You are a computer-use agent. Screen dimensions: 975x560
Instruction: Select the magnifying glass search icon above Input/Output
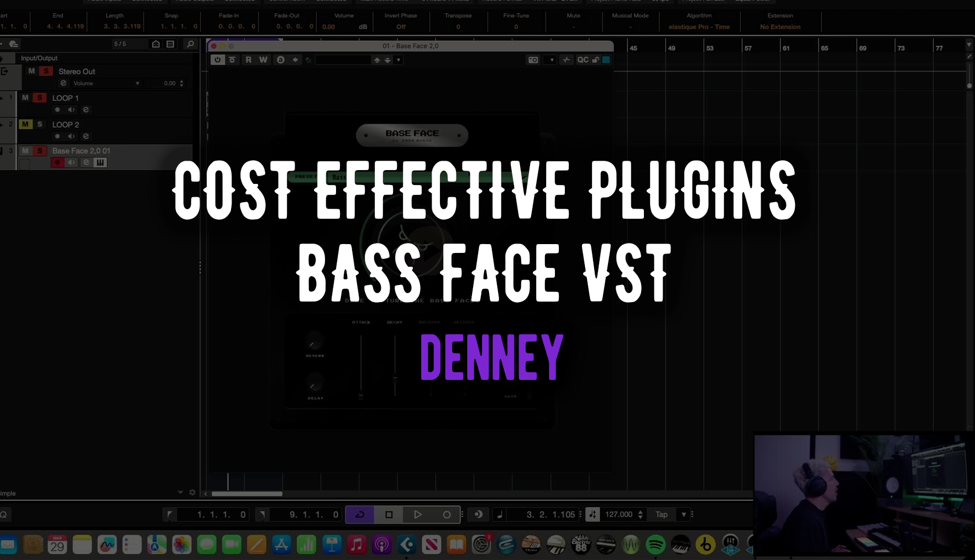(x=190, y=44)
